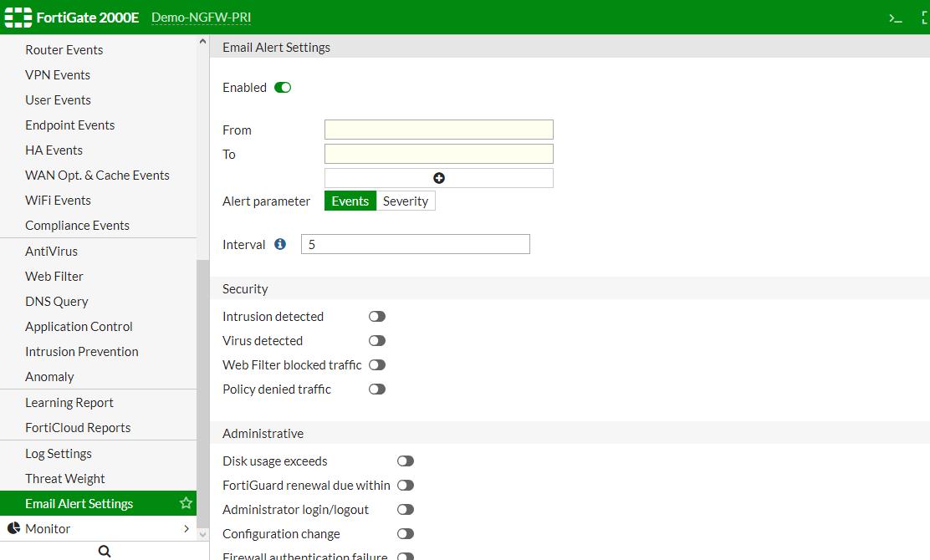Enable Policy denied traffic alert
The image size is (930, 560).
377,389
